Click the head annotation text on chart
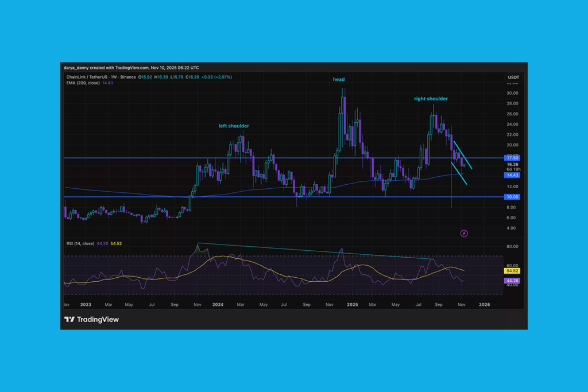Image resolution: width=588 pixels, height=392 pixels. click(x=339, y=79)
